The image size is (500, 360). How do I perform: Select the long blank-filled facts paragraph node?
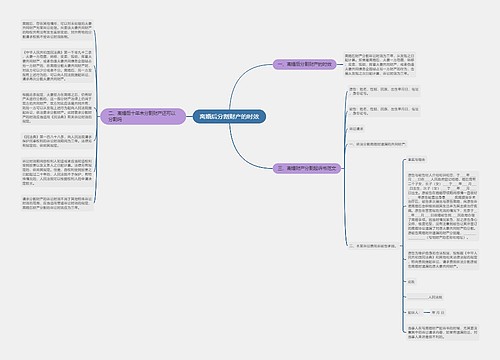coord(443,206)
